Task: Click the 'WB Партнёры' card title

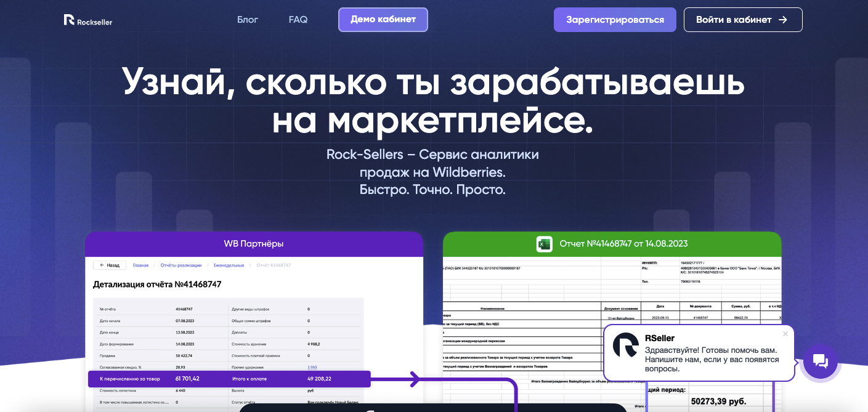Action: coord(254,244)
